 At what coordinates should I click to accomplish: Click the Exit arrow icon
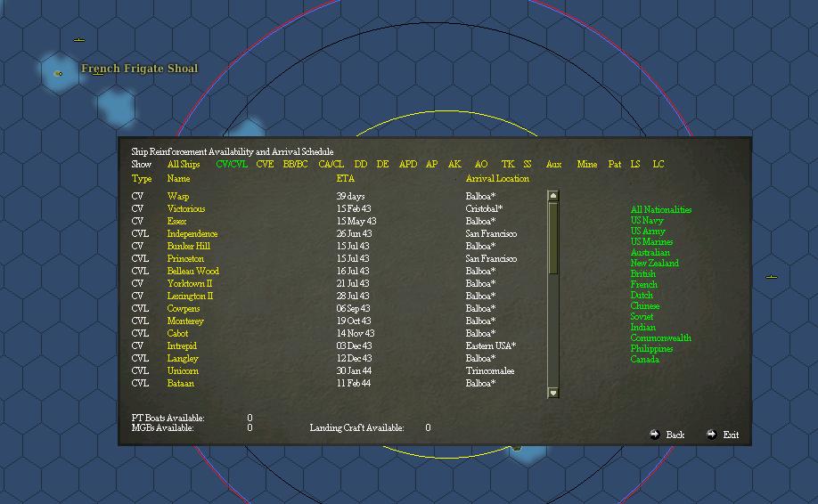point(712,435)
